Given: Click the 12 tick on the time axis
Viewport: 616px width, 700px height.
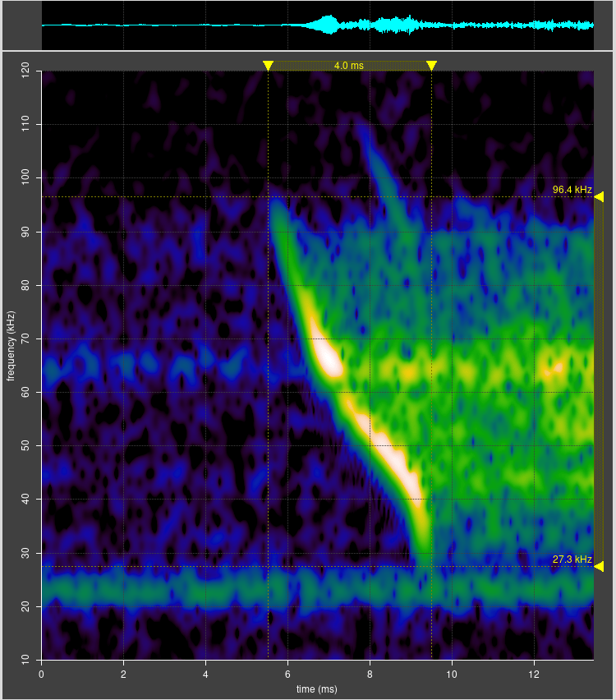Looking at the screenshot, I should click(x=534, y=674).
